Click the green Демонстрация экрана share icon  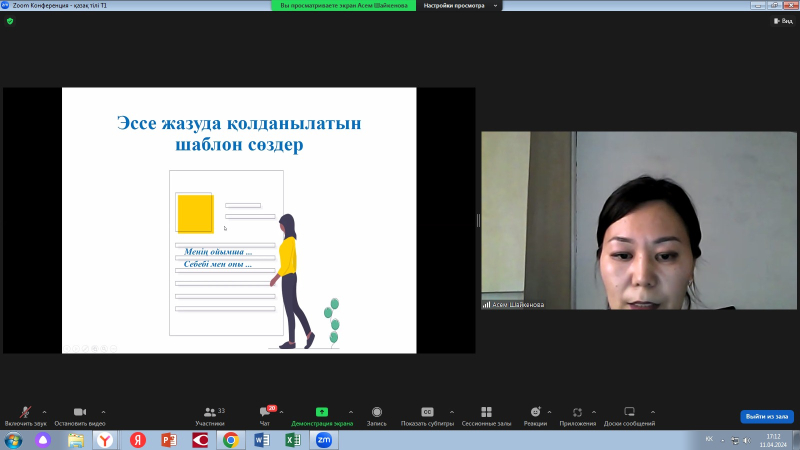tap(321, 411)
